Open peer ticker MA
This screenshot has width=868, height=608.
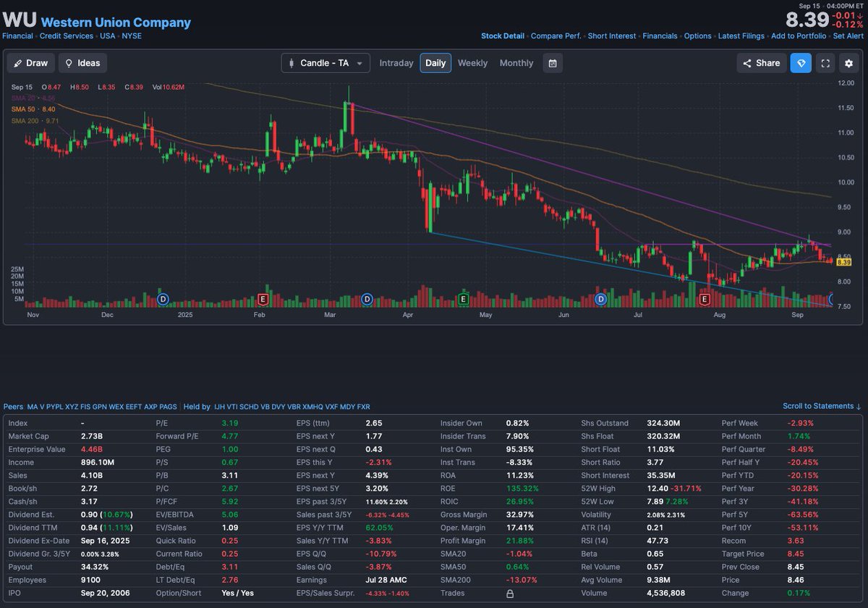tap(33, 407)
